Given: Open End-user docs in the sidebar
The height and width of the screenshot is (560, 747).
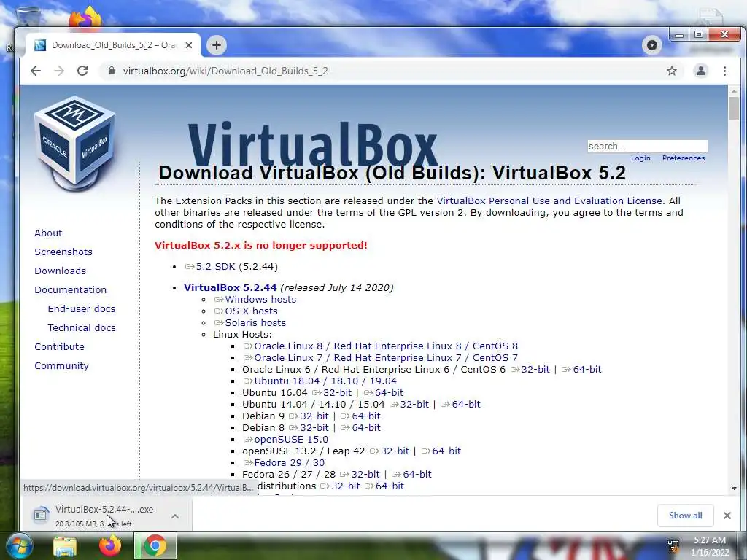Looking at the screenshot, I should pyautogui.click(x=82, y=308).
